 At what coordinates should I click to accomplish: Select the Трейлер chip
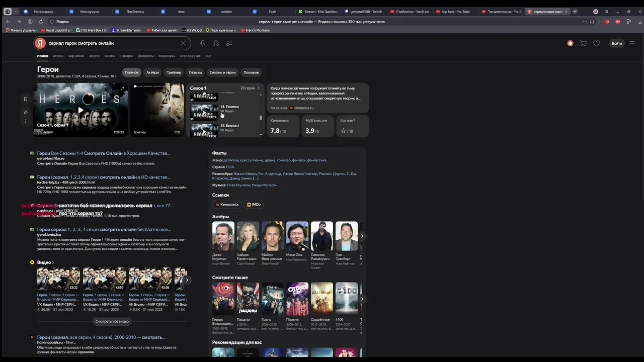174,72
